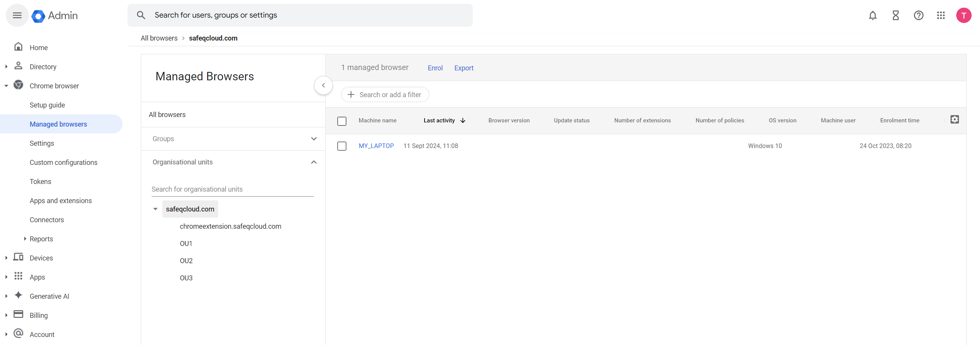Tick the select-all browsers checkbox

tap(341, 121)
